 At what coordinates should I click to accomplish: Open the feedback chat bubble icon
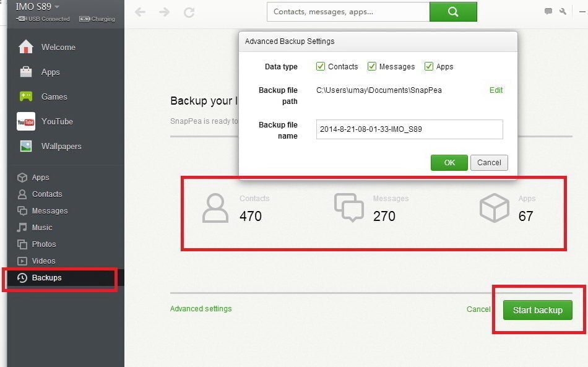click(x=548, y=11)
